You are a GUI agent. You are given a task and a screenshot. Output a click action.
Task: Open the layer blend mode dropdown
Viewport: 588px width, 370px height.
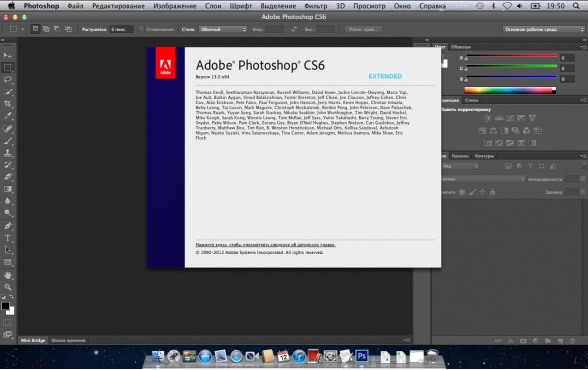click(483, 179)
